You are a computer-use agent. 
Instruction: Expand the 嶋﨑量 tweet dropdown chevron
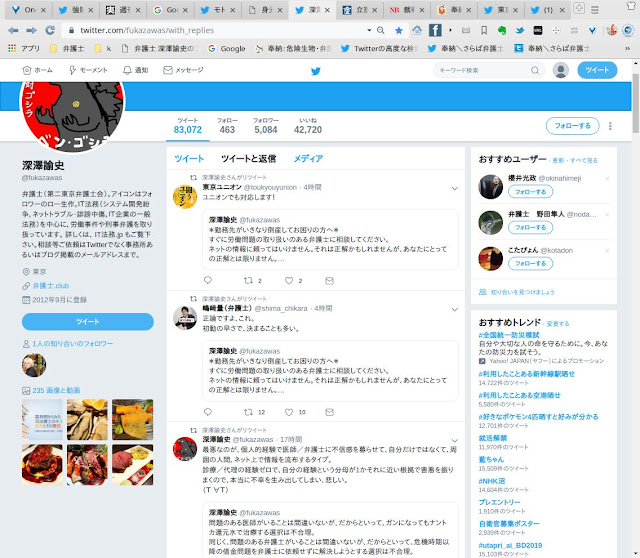(x=454, y=310)
